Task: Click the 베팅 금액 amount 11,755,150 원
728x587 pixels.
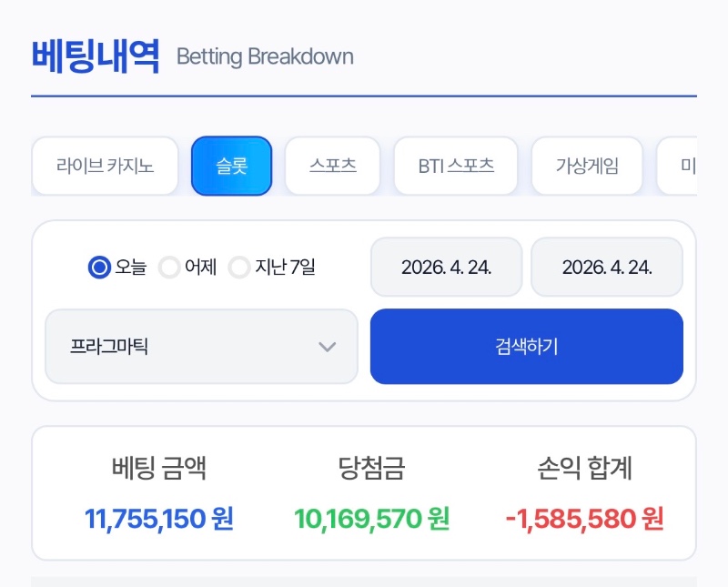Action: pos(158,518)
